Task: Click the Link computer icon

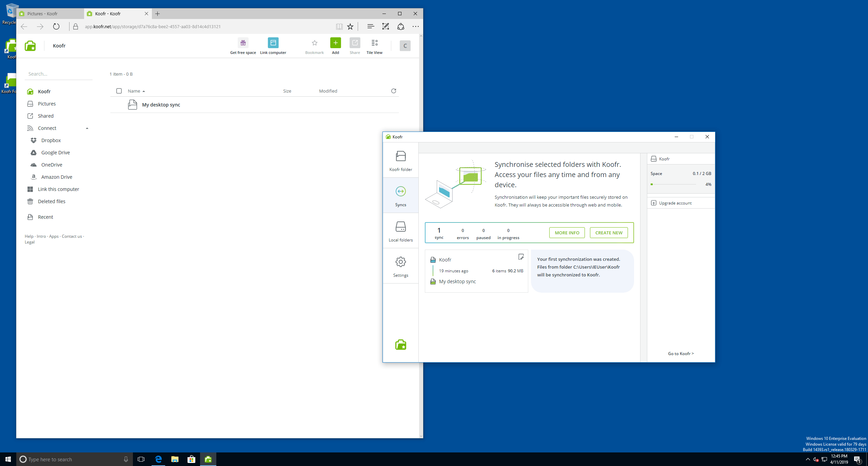Action: click(x=273, y=43)
